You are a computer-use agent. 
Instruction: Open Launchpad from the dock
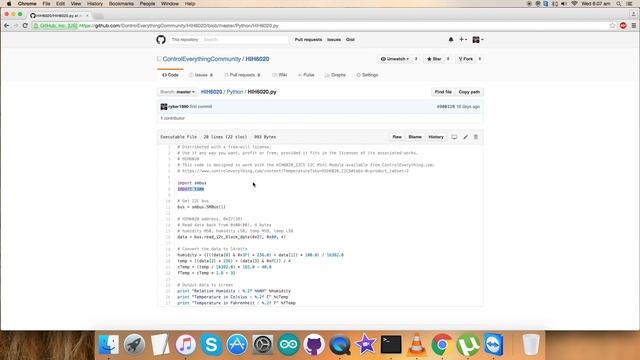click(134, 344)
